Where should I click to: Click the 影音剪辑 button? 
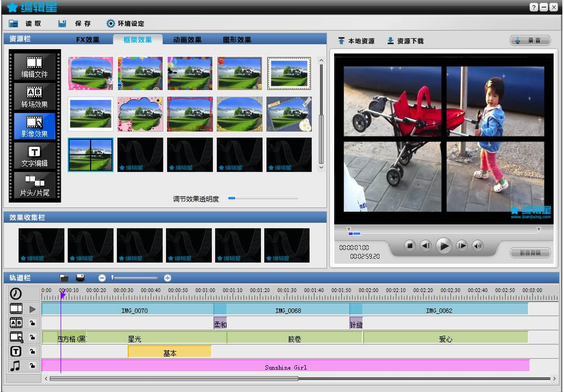pyautogui.click(x=530, y=253)
